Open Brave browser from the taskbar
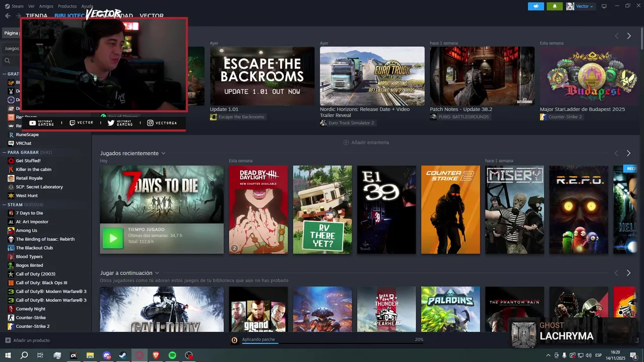The height and width of the screenshot is (362, 644). click(155, 355)
